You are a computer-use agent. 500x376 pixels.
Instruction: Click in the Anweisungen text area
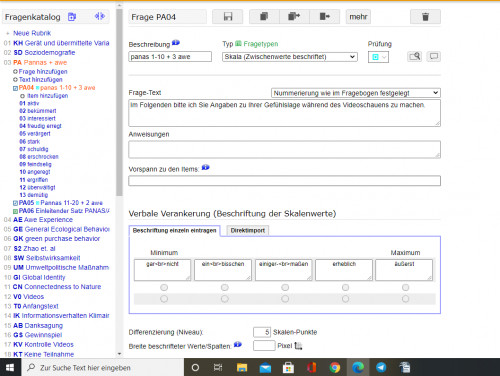284,149
